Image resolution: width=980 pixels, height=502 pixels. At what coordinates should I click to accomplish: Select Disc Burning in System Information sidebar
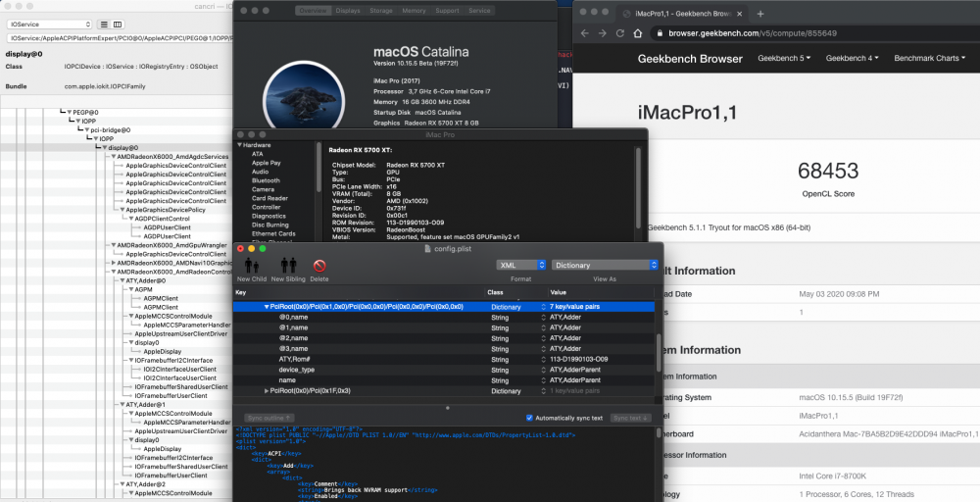(x=270, y=226)
